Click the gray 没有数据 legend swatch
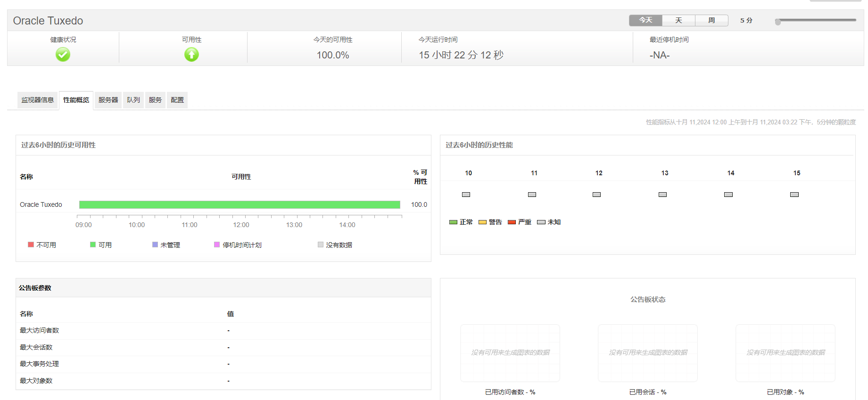This screenshot has height=400, width=868. (321, 245)
